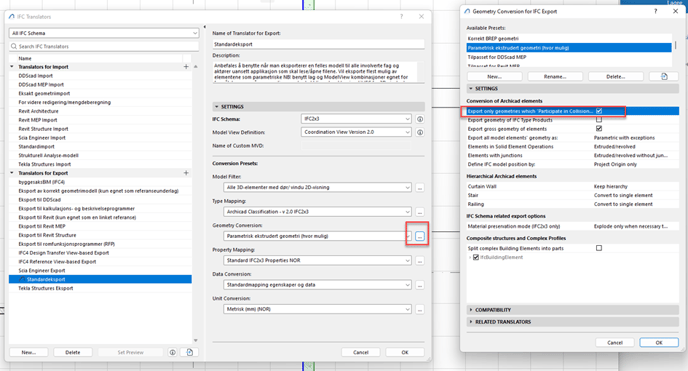Click Curtain Wall 'Keep hierarchy' value
This screenshot has height=371, width=688.
pyautogui.click(x=611, y=186)
